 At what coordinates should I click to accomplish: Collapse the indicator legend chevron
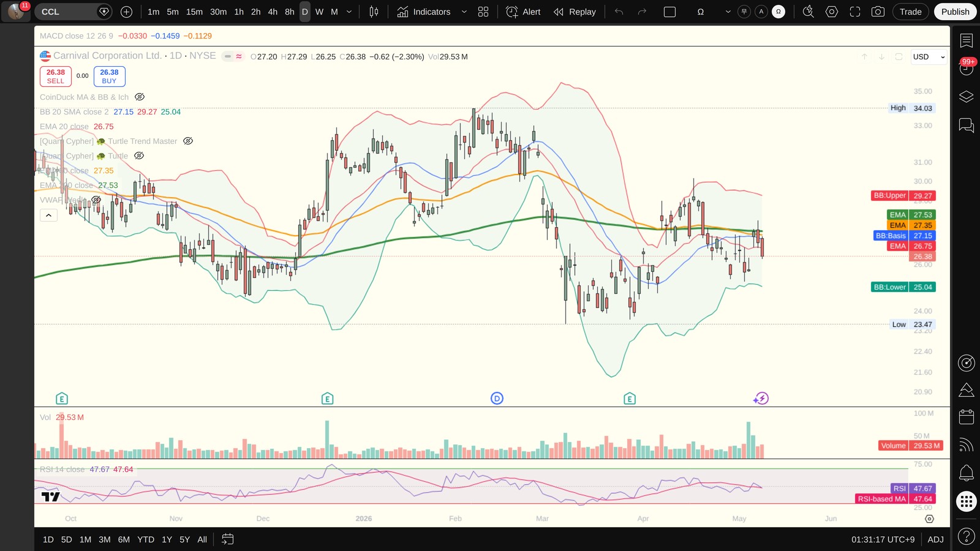48,215
